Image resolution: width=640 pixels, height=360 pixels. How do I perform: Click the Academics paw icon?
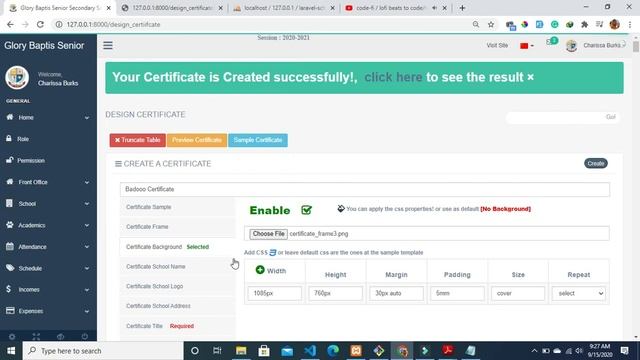click(10, 224)
